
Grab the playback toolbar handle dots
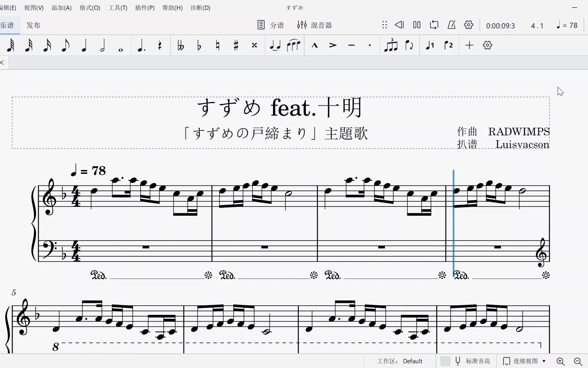coord(385,25)
